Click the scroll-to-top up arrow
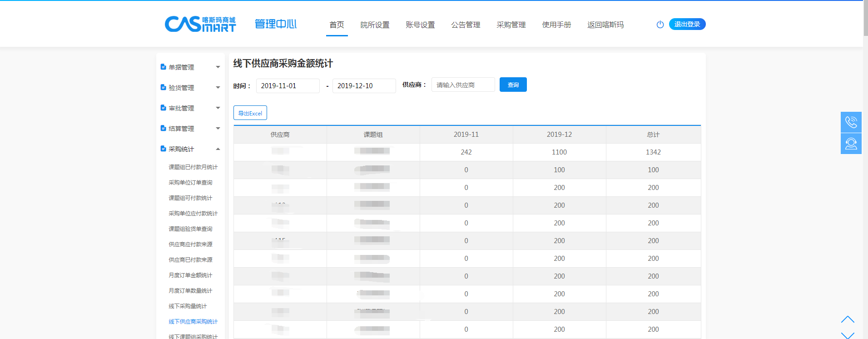This screenshot has width=868, height=339. (847, 319)
